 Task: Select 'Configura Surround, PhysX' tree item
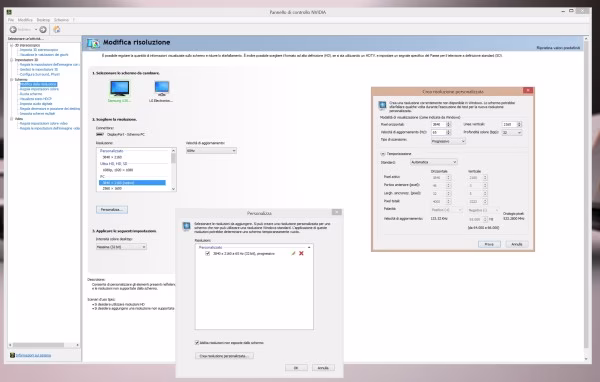(x=40, y=75)
